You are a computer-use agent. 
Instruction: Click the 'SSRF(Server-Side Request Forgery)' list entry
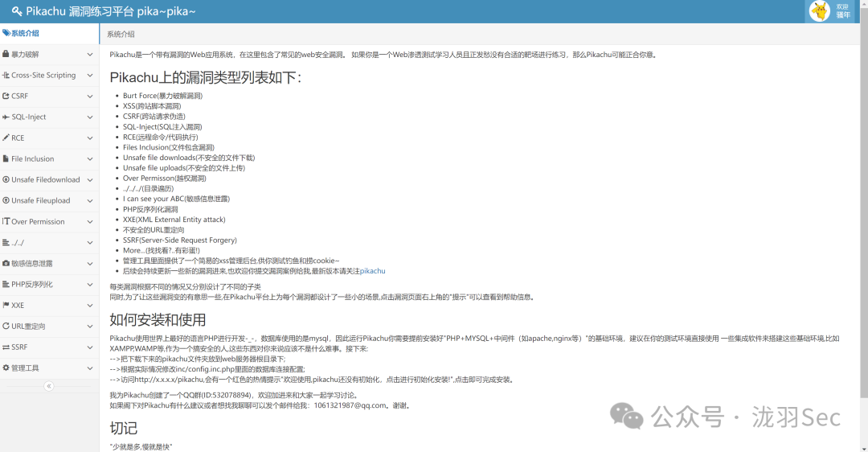pos(180,240)
